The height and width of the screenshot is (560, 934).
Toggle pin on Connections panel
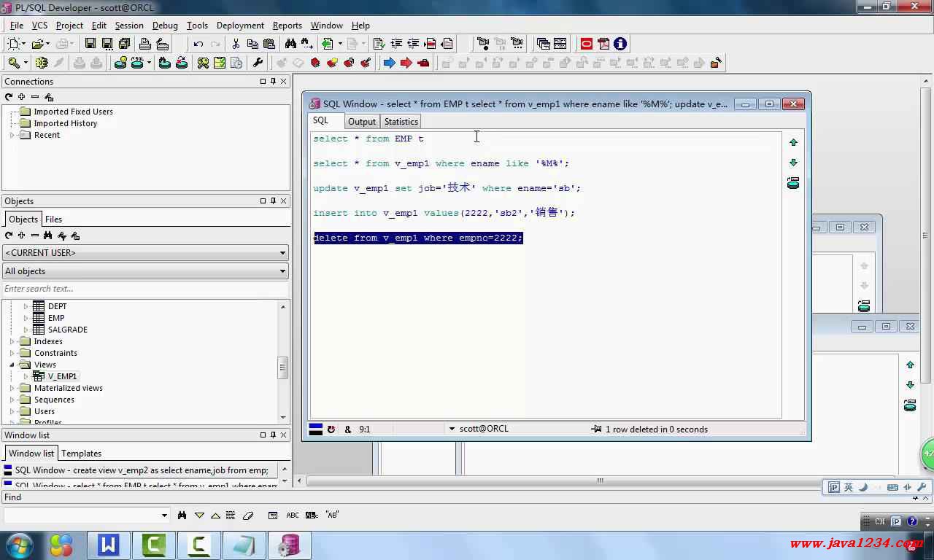pyautogui.click(x=274, y=81)
